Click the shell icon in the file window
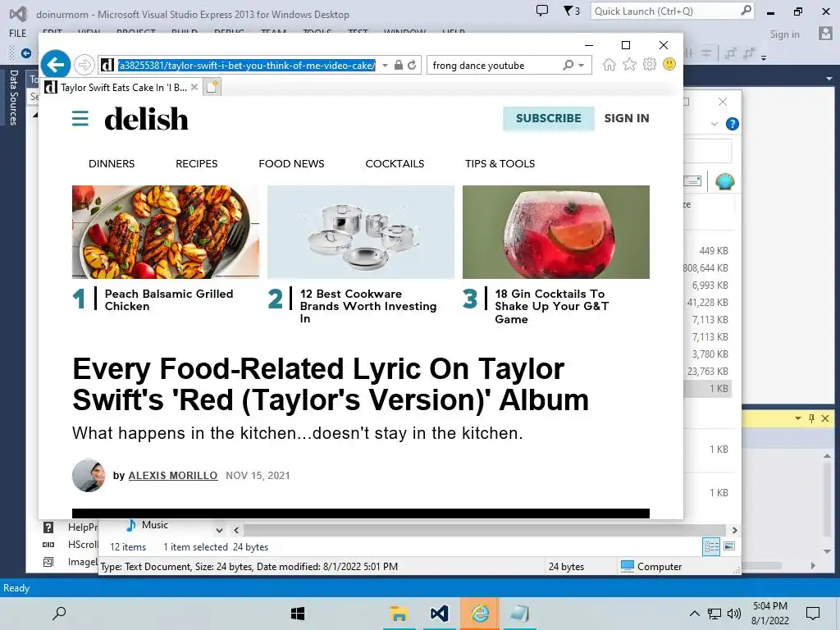The image size is (840, 630). click(x=725, y=181)
